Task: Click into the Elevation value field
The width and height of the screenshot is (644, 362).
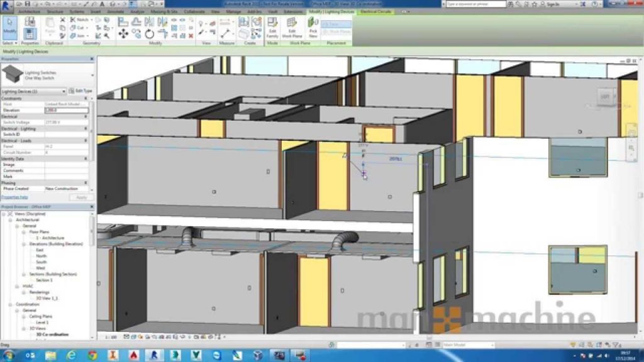Action: coord(66,110)
